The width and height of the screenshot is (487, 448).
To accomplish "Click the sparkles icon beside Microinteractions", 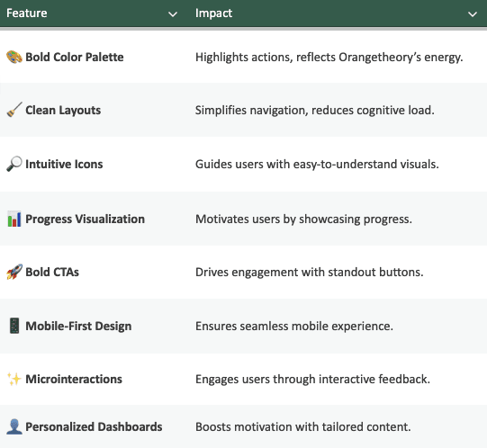I will click(14, 379).
